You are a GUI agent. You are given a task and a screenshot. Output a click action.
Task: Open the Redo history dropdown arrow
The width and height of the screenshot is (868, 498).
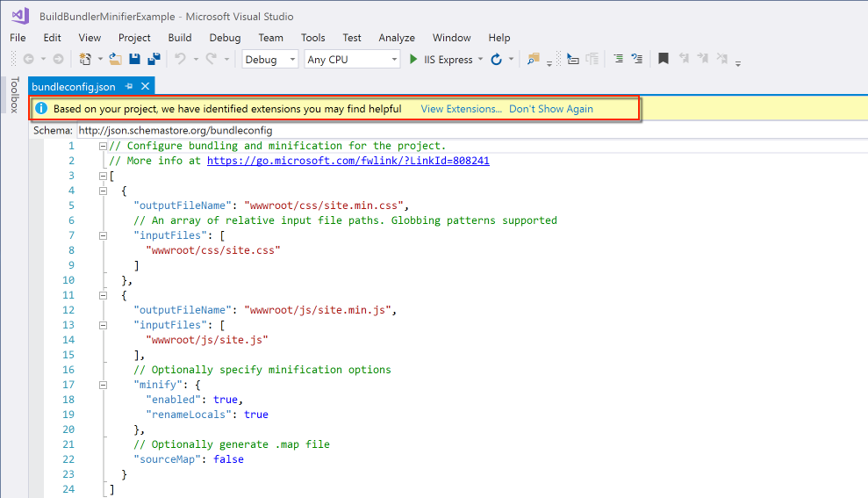pyautogui.click(x=226, y=59)
